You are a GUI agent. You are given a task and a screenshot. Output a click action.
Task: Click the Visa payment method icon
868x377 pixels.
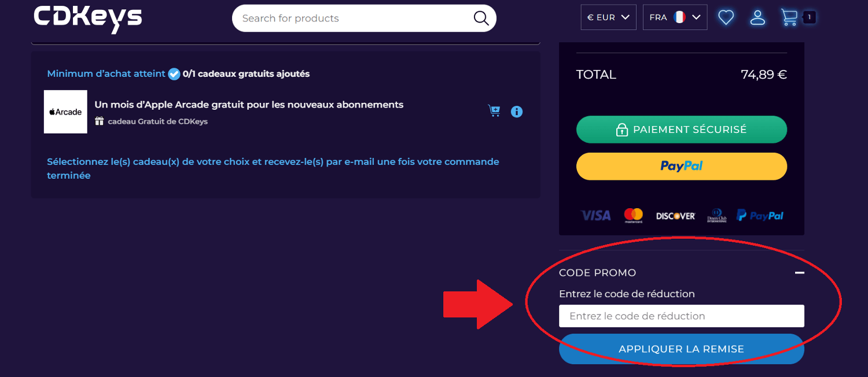[x=595, y=215]
